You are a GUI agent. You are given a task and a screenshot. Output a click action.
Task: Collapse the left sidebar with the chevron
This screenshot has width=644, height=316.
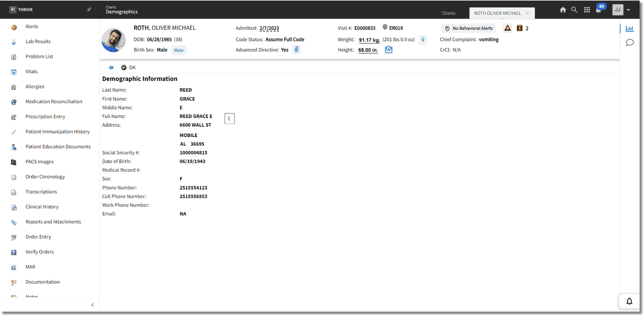click(93, 305)
